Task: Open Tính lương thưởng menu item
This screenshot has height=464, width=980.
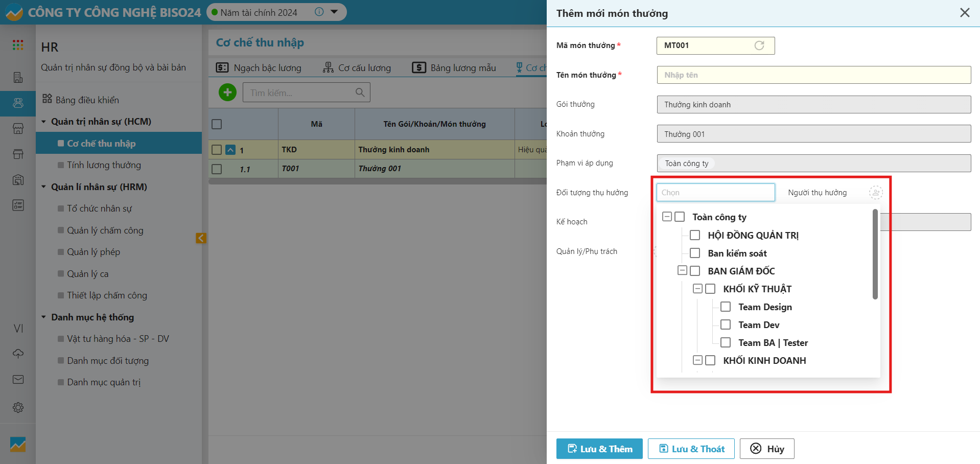Action: click(x=104, y=165)
